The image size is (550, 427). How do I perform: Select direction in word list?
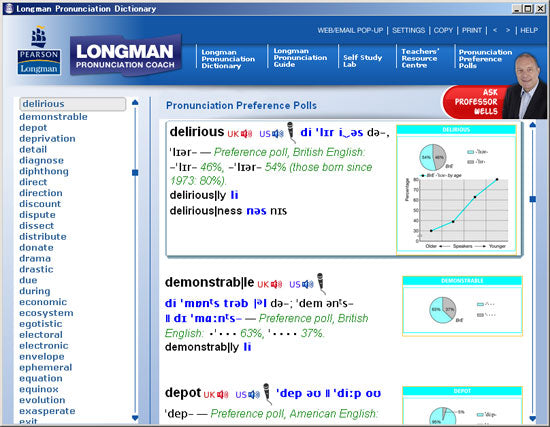(x=41, y=193)
